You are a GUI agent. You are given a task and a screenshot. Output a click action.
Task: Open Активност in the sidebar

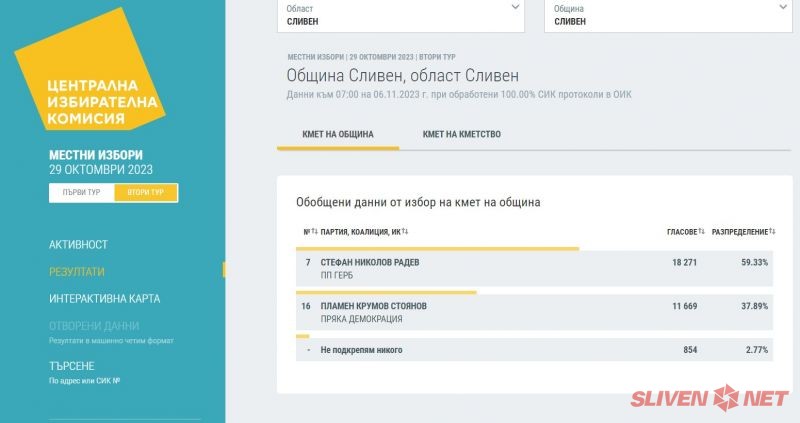point(78,244)
